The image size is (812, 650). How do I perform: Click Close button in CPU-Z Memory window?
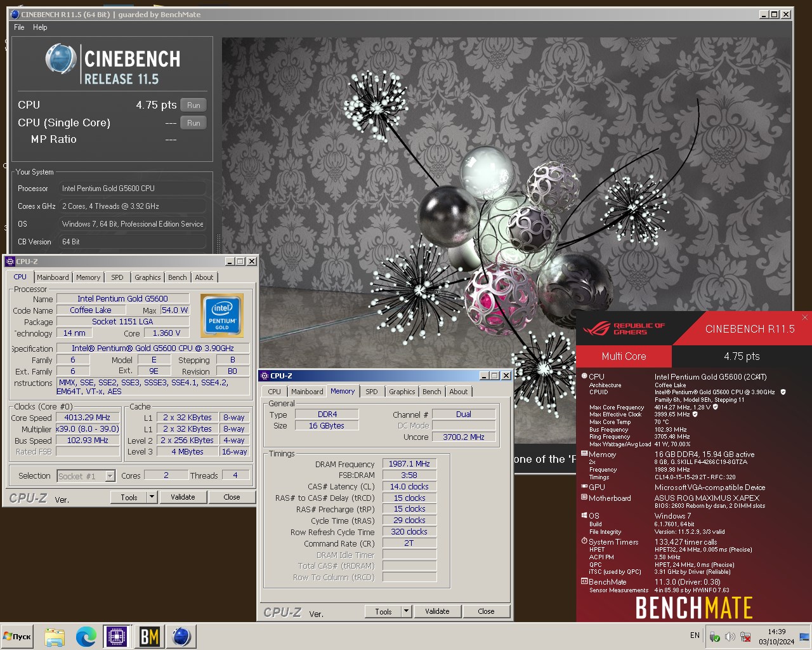point(486,611)
